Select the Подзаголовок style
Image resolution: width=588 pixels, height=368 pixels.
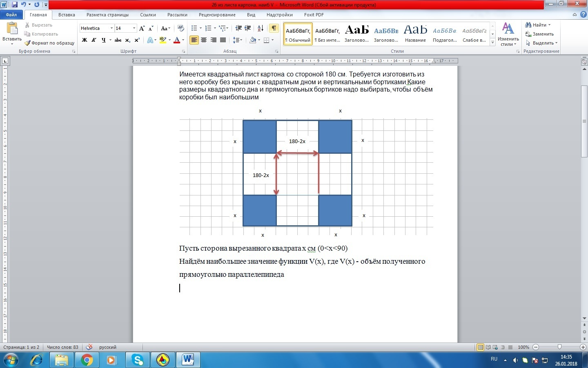click(x=445, y=34)
